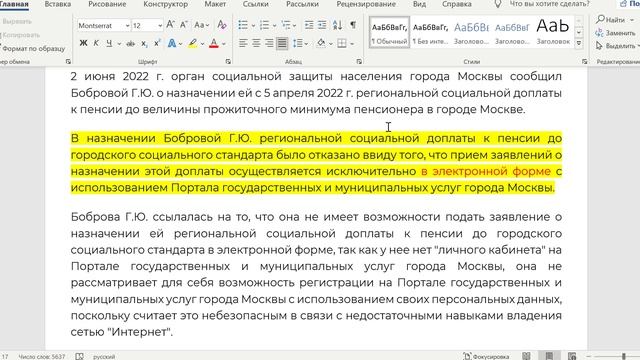The height and width of the screenshot is (360, 640).
Task: Increase paragraph indent
Action: pyautogui.click(x=322, y=25)
